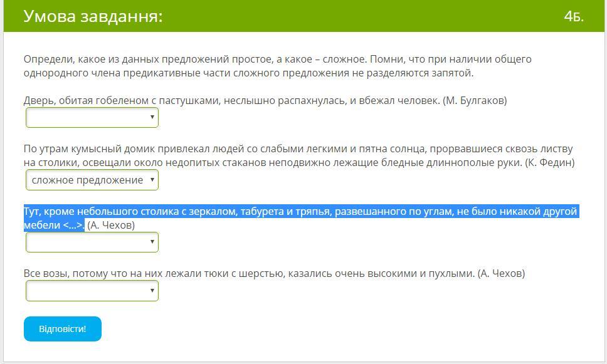The image size is (607, 364).
Task: Click the arrow icon of the last dropdown
Action: tap(152, 291)
